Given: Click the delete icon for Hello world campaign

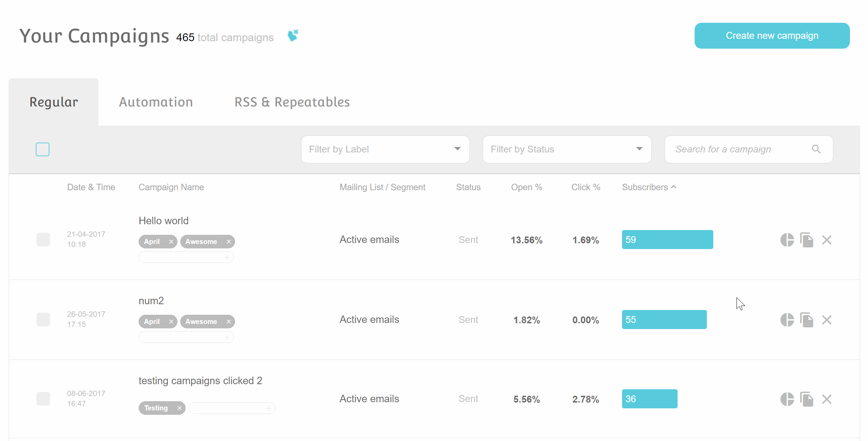Looking at the screenshot, I should [x=827, y=240].
